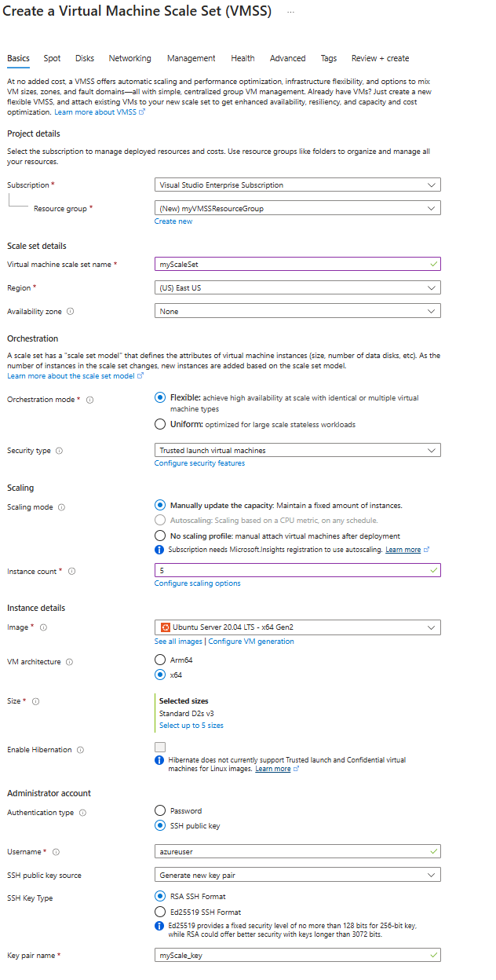The width and height of the screenshot is (496, 980).
Task: Switch to the Networking tab
Action: click(x=129, y=58)
